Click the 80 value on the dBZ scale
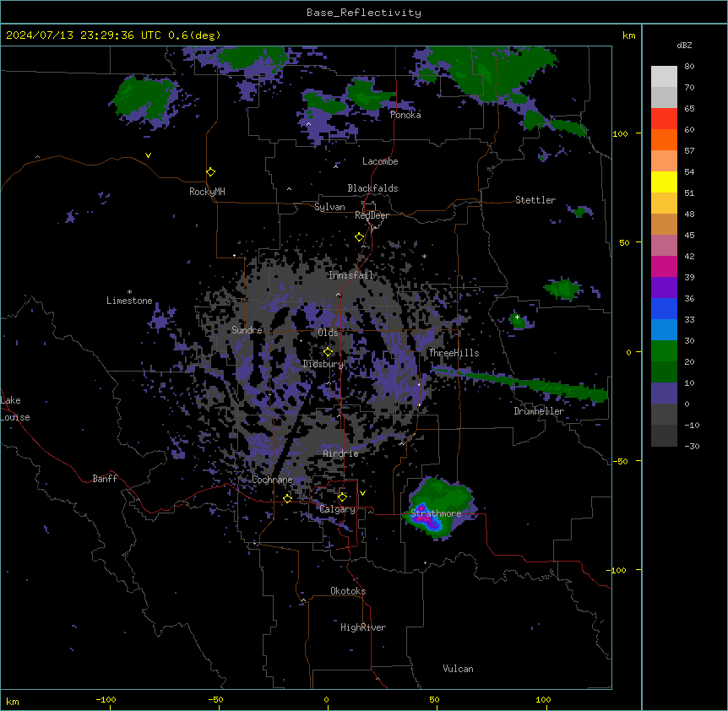This screenshot has width=728, height=711. [x=689, y=67]
